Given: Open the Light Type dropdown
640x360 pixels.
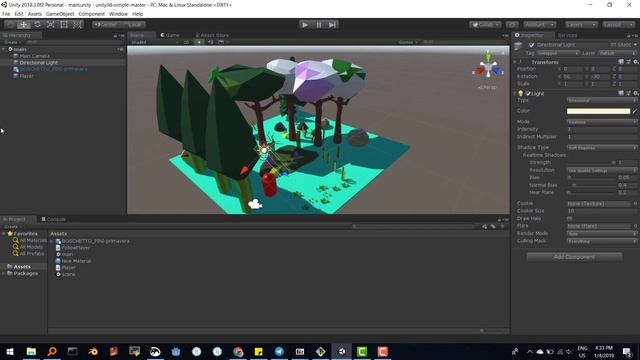Looking at the screenshot, I should coord(602,100).
